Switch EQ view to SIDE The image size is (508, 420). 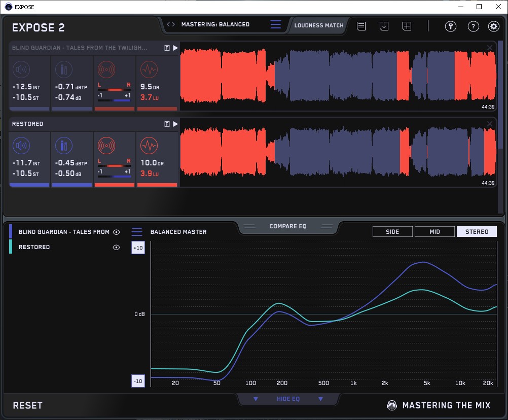pyautogui.click(x=392, y=232)
